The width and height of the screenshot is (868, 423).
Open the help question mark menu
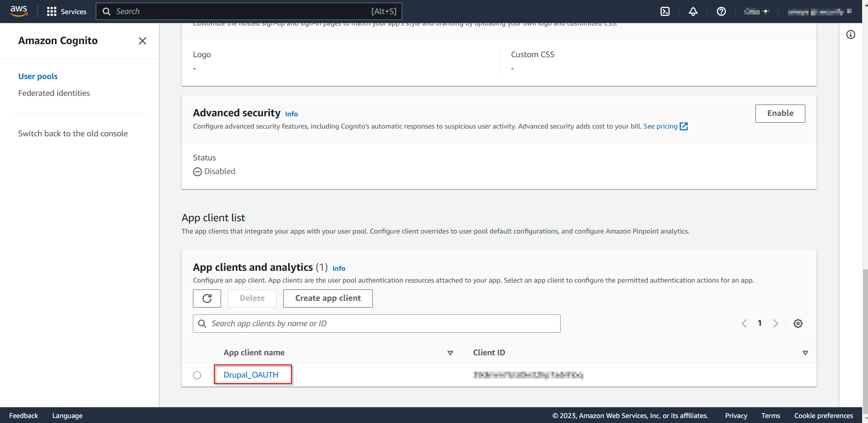point(721,11)
